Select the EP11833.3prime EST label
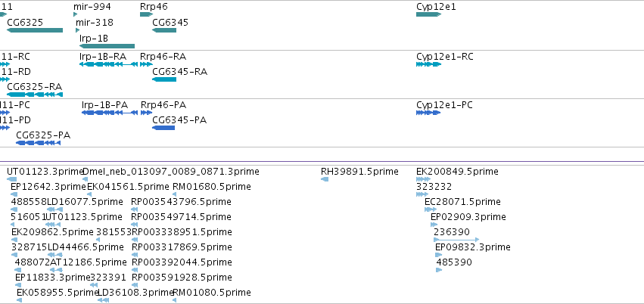Screen dimensions: 644x304 coord(52,278)
